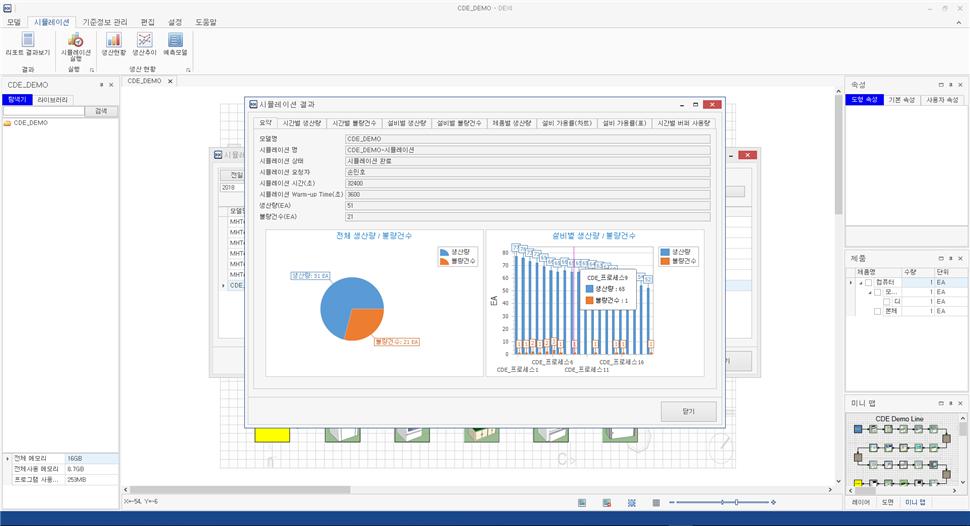Click the search input field in explorer
Image resolution: width=970 pixels, height=526 pixels.
tap(44, 111)
